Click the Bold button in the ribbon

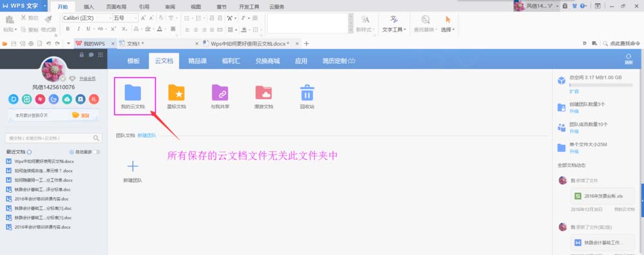(68, 29)
